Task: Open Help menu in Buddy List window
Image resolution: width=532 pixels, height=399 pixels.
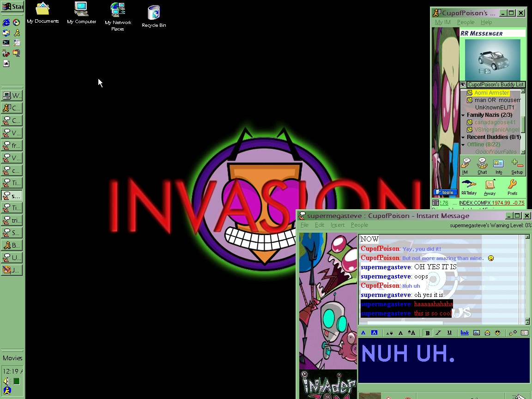Action: click(486, 22)
